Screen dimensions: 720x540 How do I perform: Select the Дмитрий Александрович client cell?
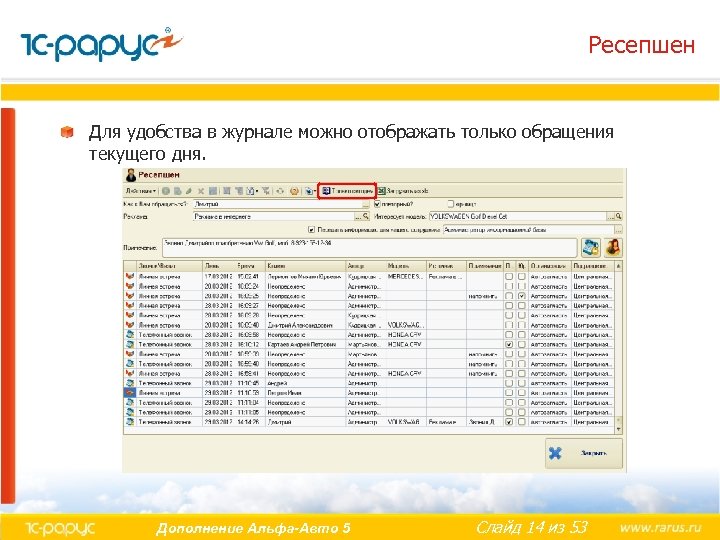coord(305,325)
